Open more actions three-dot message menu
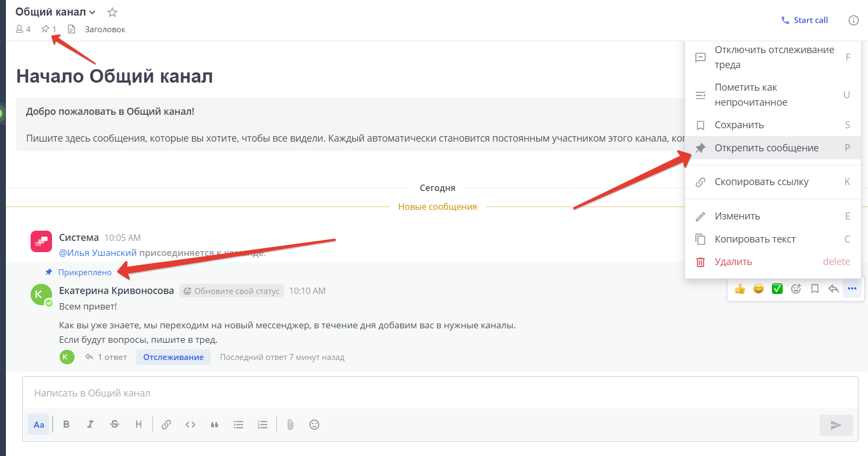This screenshot has width=868, height=456. (x=852, y=289)
